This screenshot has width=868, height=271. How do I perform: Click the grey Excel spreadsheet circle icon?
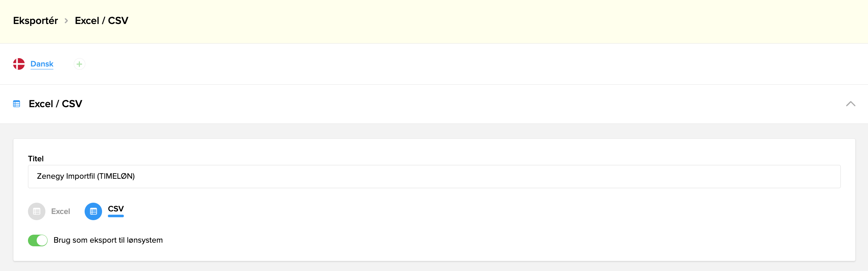point(36,211)
